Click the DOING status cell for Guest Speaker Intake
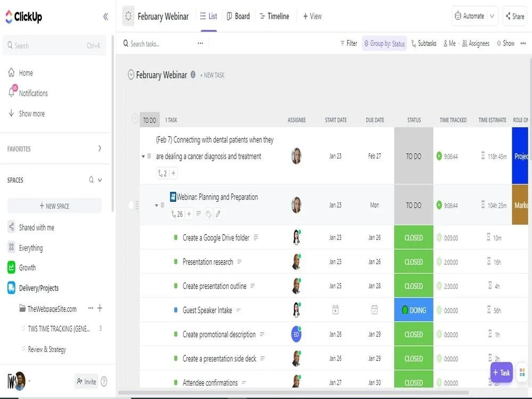532x399 pixels. click(x=413, y=310)
